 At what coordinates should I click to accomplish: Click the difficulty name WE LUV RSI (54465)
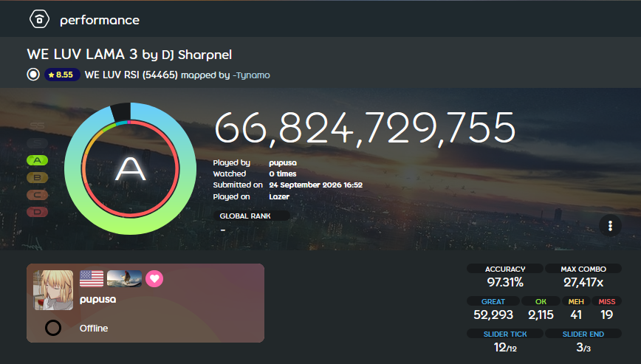point(131,75)
